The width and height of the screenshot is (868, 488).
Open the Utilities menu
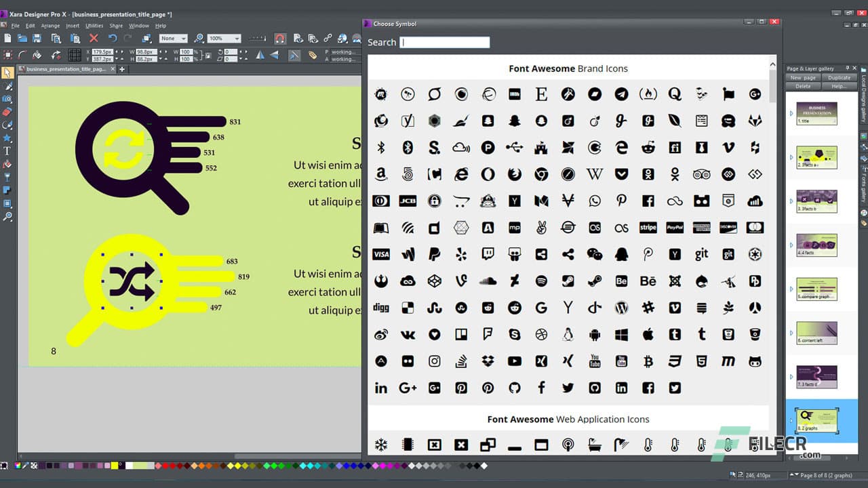93,25
